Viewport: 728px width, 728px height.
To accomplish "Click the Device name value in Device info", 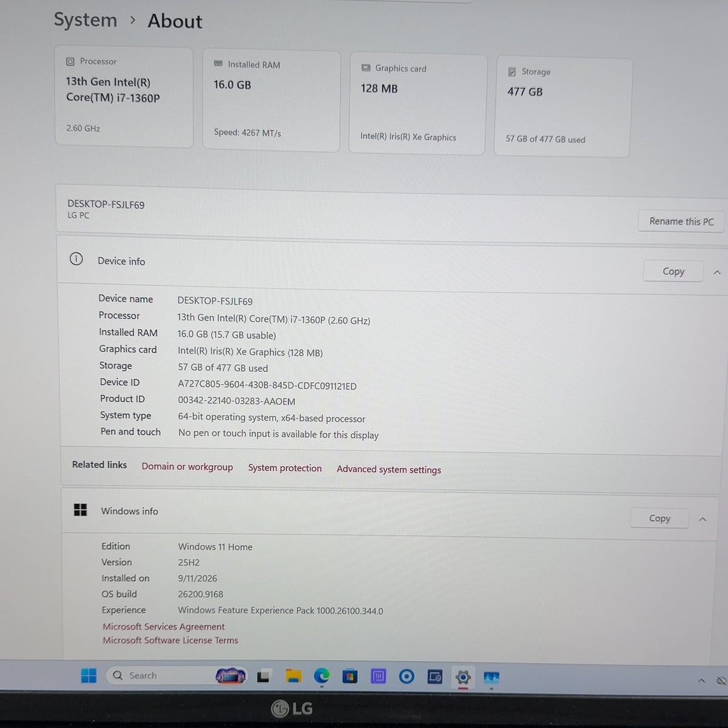I will click(x=215, y=301).
